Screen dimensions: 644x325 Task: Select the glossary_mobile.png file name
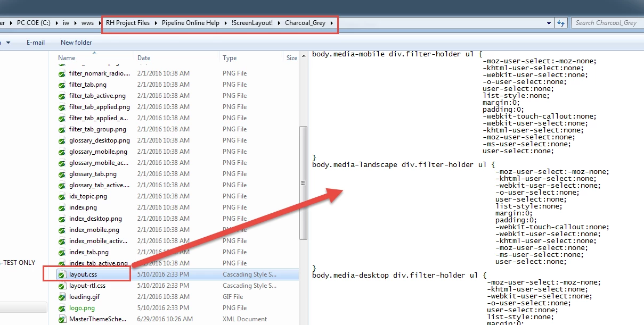click(99, 152)
